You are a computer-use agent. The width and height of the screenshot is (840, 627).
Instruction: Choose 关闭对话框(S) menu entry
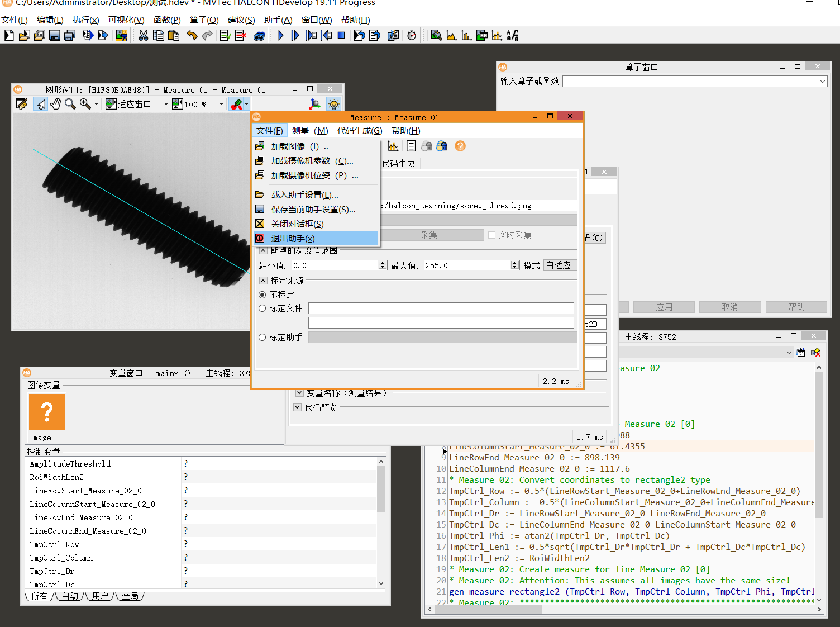[x=316, y=224]
